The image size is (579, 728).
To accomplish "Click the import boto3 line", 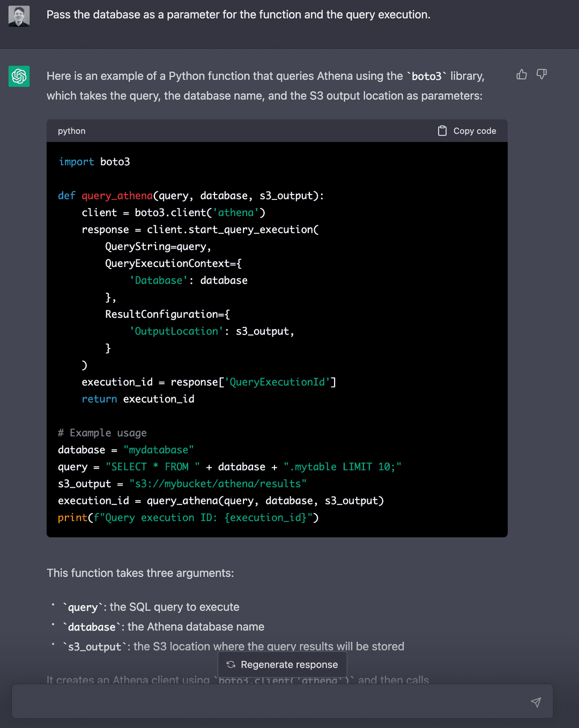I will coord(93,161).
